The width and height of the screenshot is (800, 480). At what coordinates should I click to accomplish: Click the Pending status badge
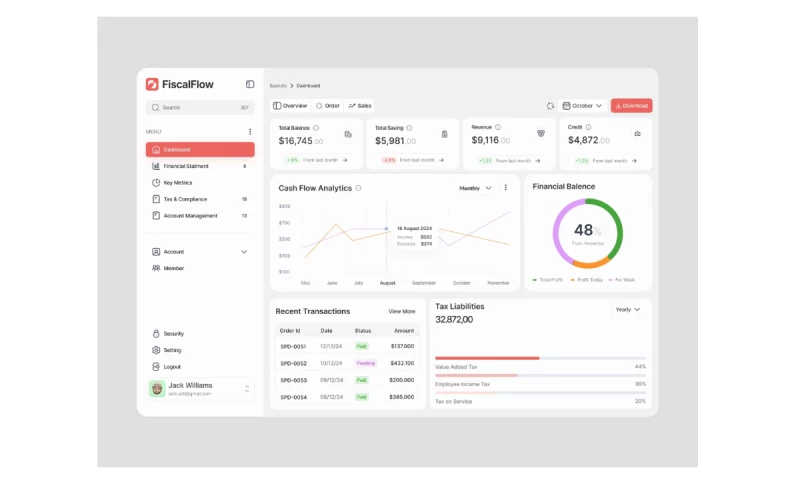365,363
